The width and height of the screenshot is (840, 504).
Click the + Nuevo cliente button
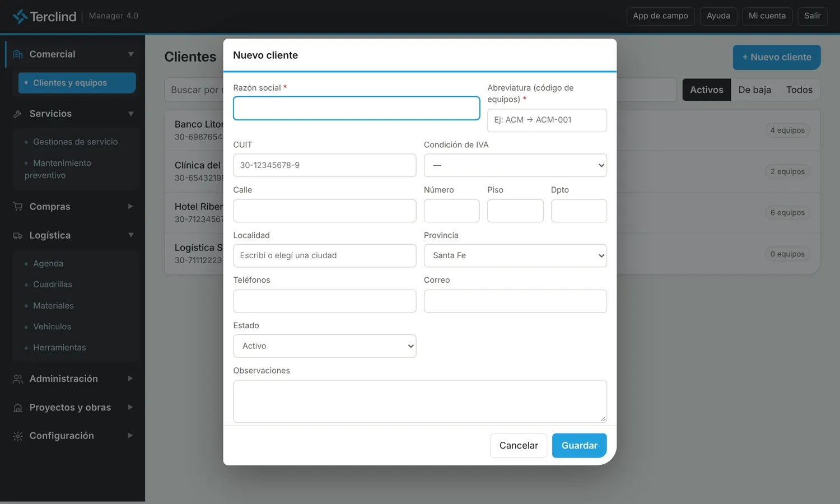click(777, 57)
